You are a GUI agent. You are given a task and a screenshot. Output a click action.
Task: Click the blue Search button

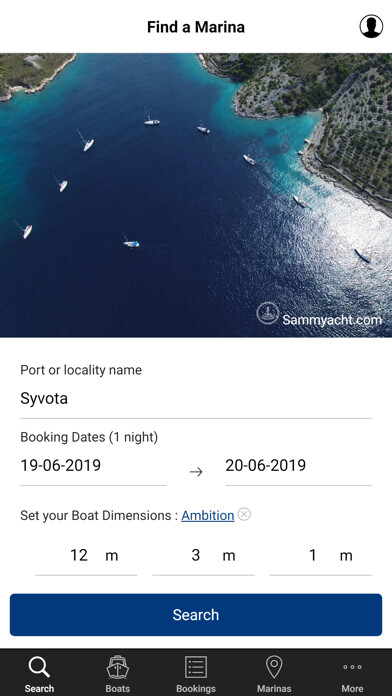click(196, 615)
